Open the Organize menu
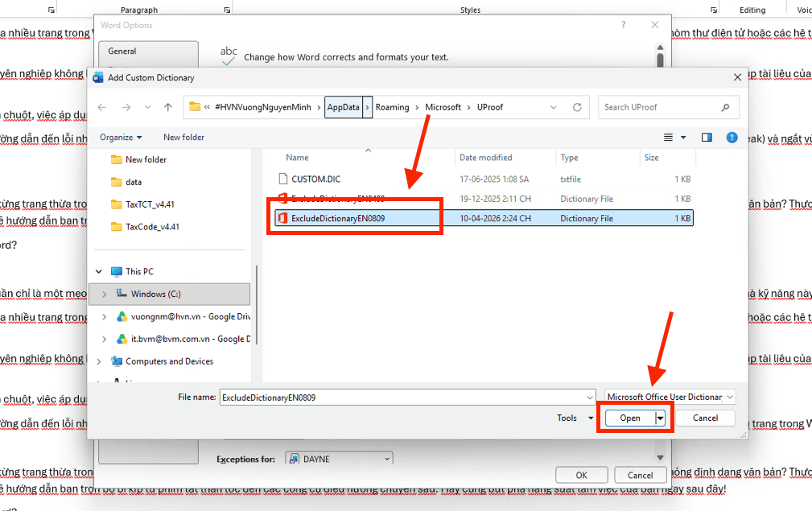Viewport: 812px width, 511px height. 121,137
